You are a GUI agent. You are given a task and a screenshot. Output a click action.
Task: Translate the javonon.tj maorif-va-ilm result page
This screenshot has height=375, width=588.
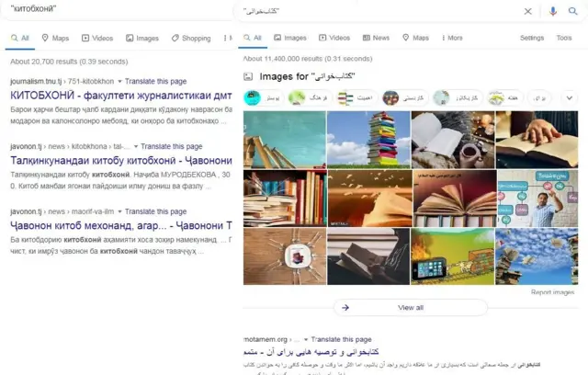coord(155,212)
